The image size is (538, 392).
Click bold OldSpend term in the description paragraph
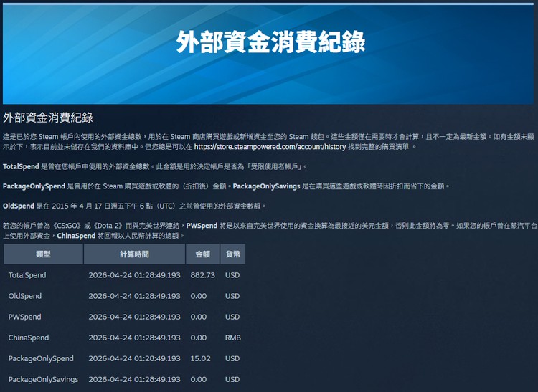[x=19, y=206]
